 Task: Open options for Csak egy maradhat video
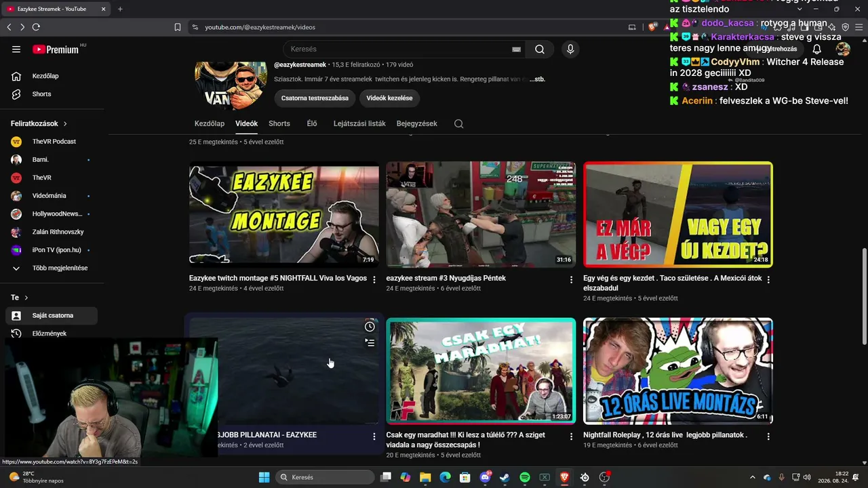coord(571,436)
